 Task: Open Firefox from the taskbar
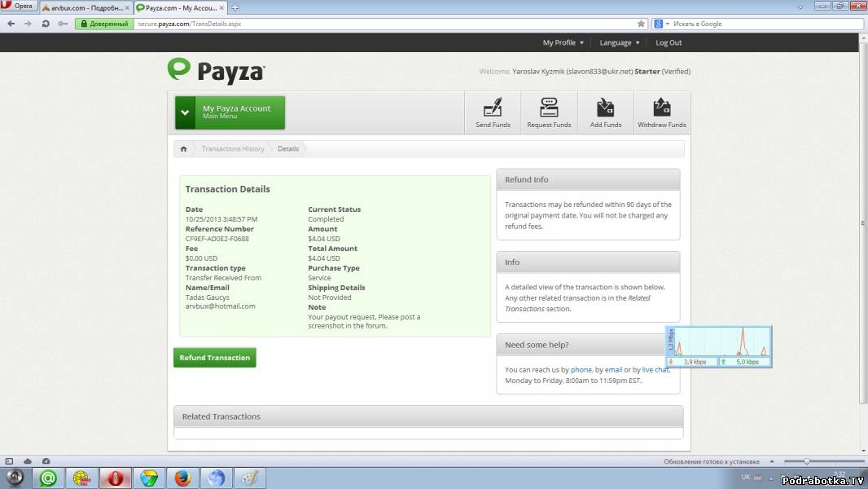(x=182, y=478)
